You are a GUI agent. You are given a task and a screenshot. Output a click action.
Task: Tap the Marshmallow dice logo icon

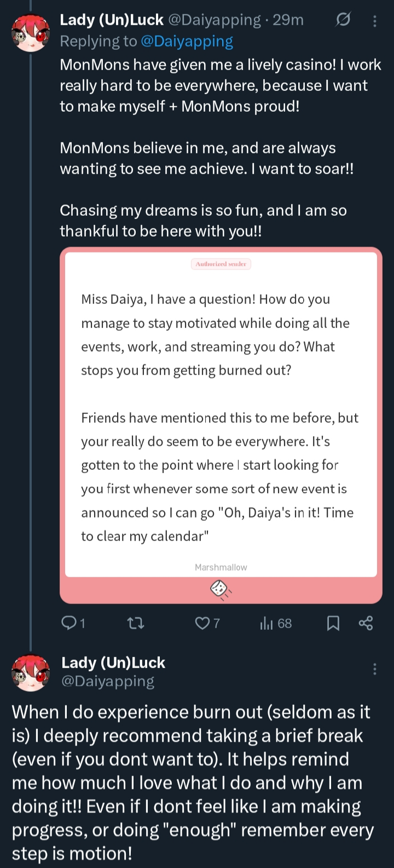(220, 589)
